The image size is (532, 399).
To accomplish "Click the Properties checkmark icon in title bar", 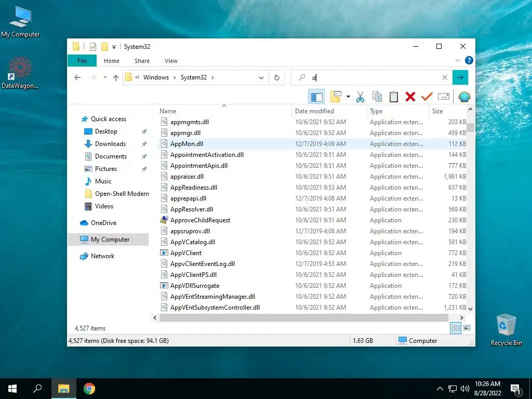I will pyautogui.click(x=92, y=46).
